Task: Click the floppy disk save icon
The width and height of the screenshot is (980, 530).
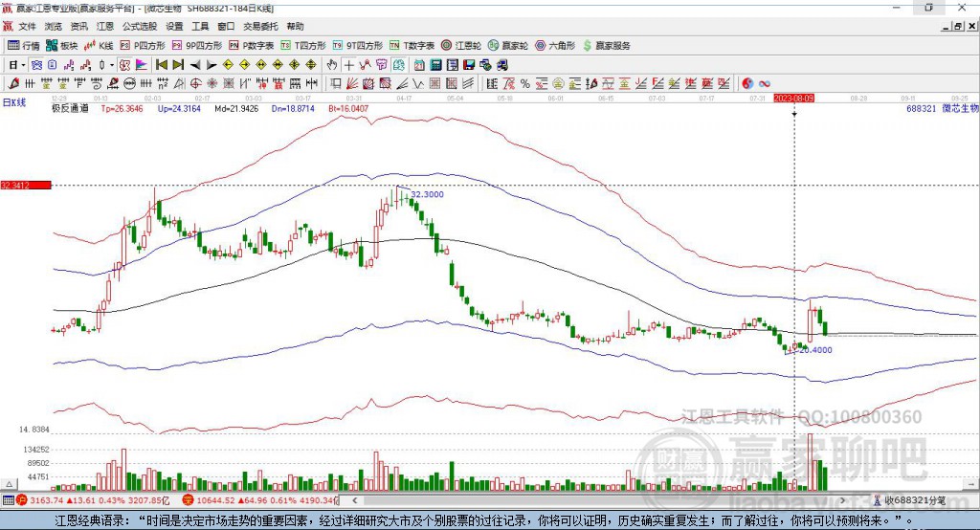Action: [x=469, y=65]
